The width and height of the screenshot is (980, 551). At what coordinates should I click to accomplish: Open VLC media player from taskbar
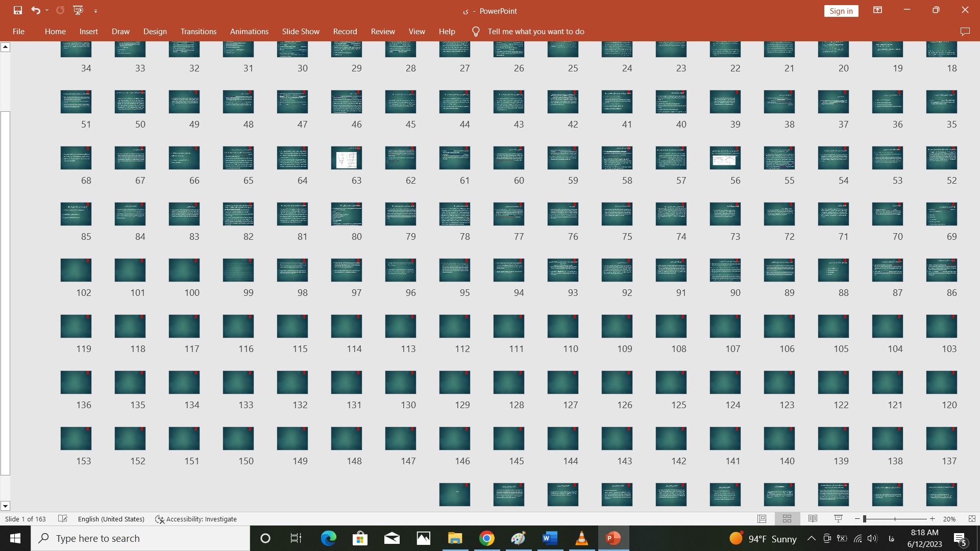coord(581,538)
